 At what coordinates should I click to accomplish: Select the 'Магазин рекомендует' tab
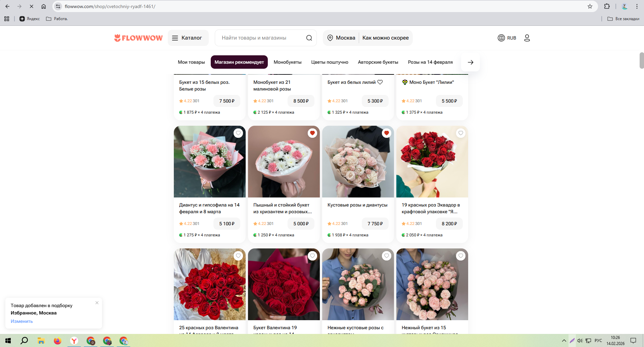point(239,62)
